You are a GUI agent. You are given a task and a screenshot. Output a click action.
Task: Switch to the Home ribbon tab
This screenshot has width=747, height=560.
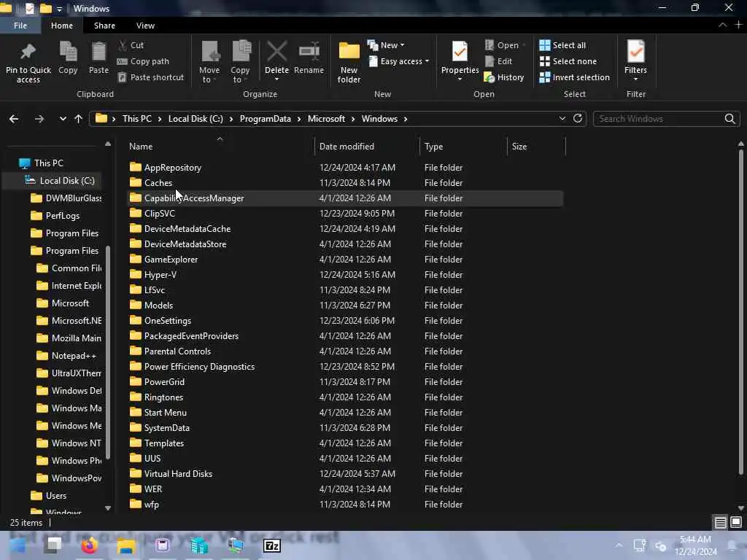[x=62, y=26]
